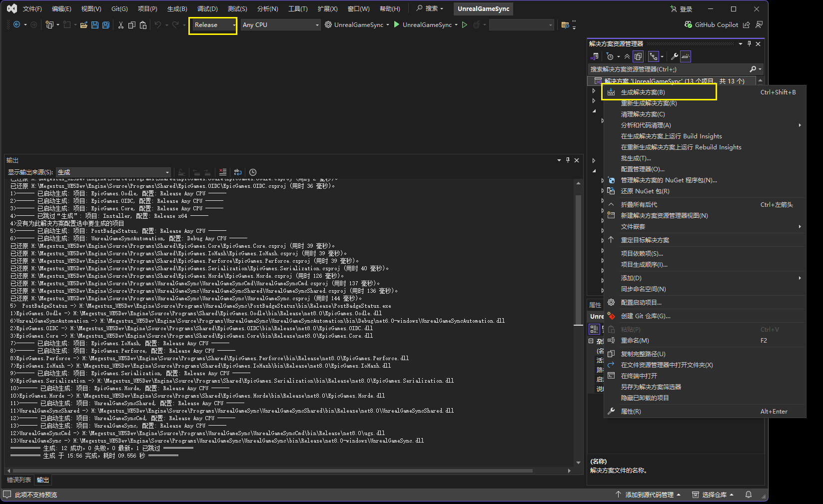Image resolution: width=823 pixels, height=504 pixels.
Task: Paste with the clipboard toolbar icon
Action: 143,24
